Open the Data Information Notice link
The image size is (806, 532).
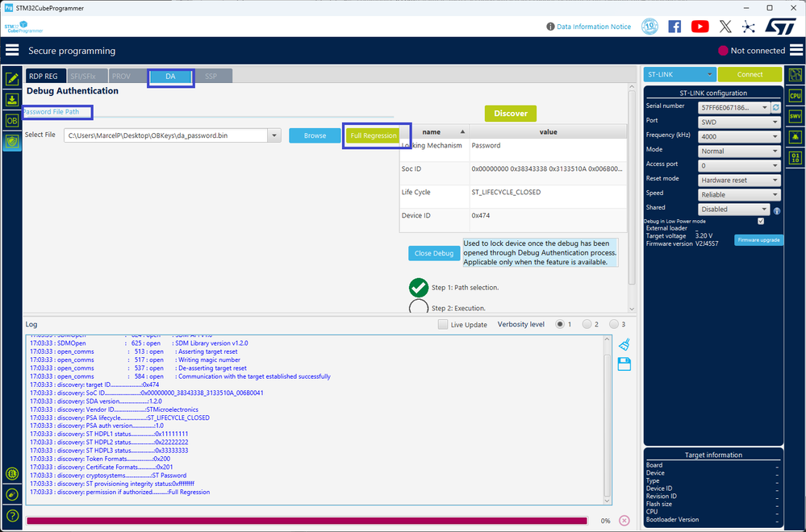click(x=594, y=26)
